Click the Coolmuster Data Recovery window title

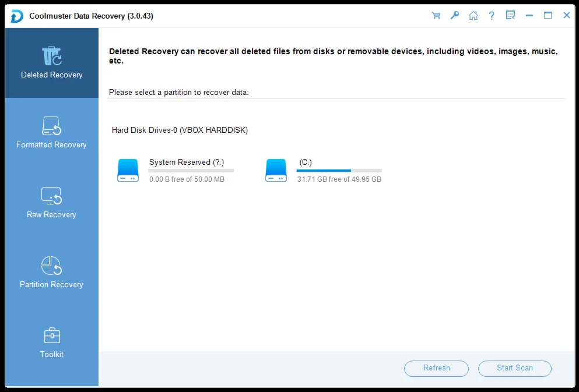click(x=91, y=16)
